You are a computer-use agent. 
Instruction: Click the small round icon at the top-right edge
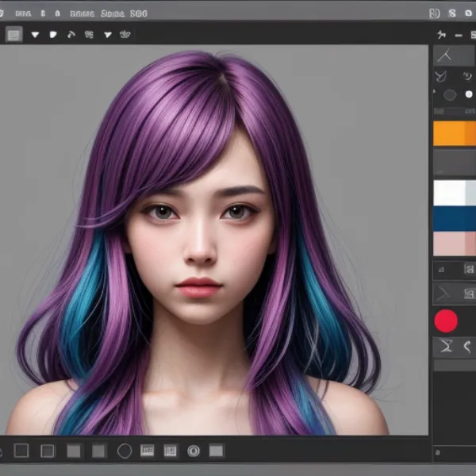pyautogui.click(x=468, y=13)
